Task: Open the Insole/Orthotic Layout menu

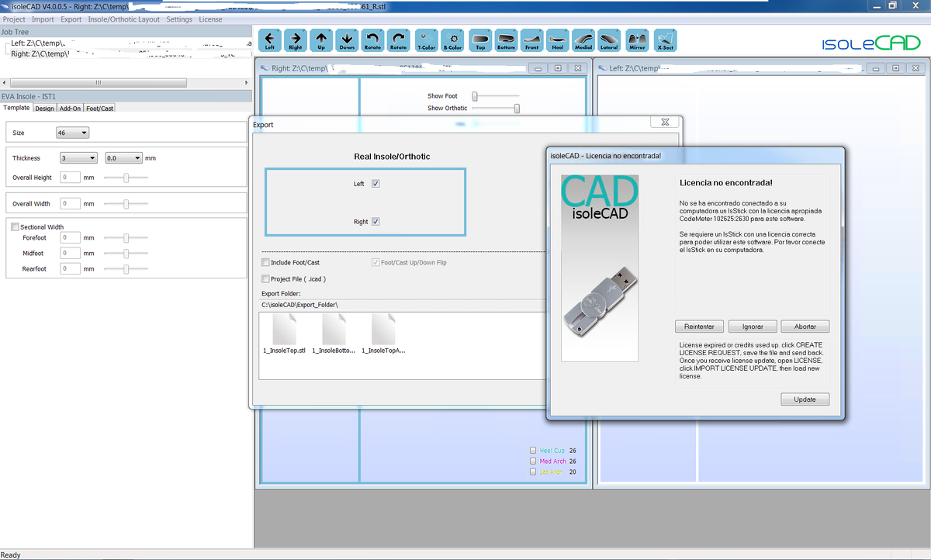Action: [124, 19]
